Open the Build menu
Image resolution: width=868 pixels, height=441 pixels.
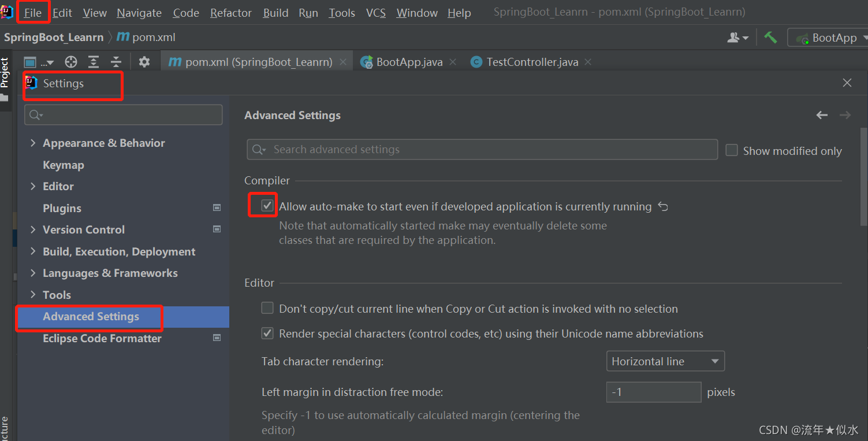[x=275, y=13]
